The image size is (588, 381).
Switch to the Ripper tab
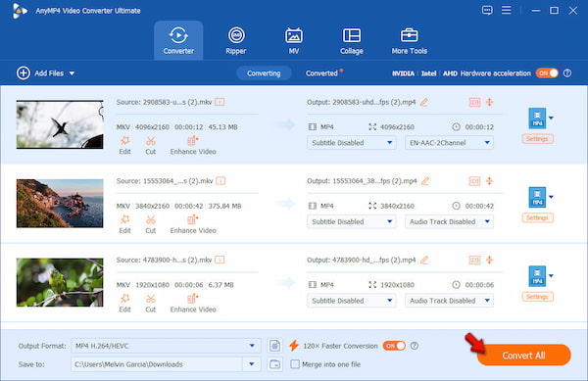point(236,40)
